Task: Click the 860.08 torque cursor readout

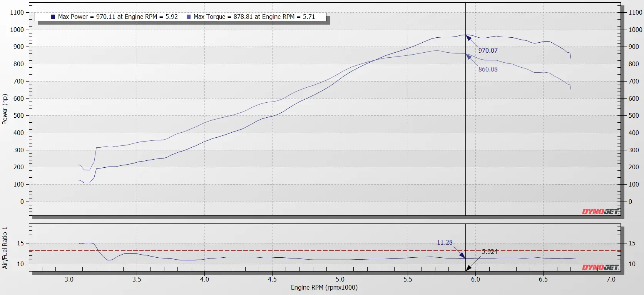Action: (x=488, y=69)
